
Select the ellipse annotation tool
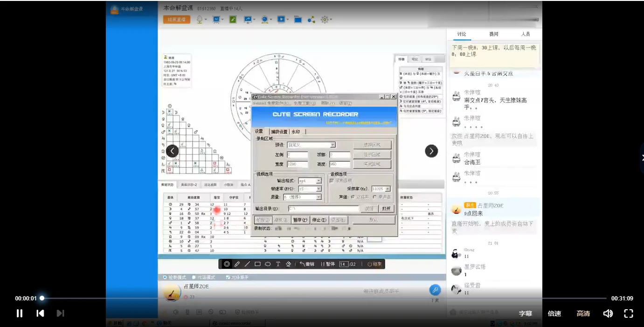[x=268, y=264]
